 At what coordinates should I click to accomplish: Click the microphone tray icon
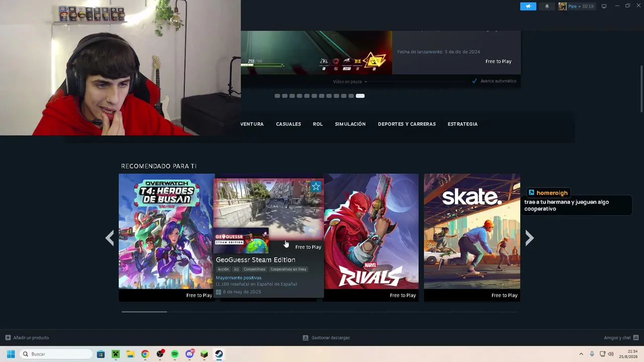pyautogui.click(x=592, y=354)
